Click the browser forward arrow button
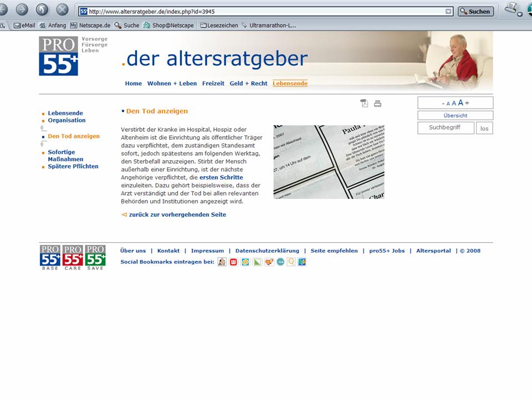This screenshot has height=399, width=532. (x=22, y=9)
